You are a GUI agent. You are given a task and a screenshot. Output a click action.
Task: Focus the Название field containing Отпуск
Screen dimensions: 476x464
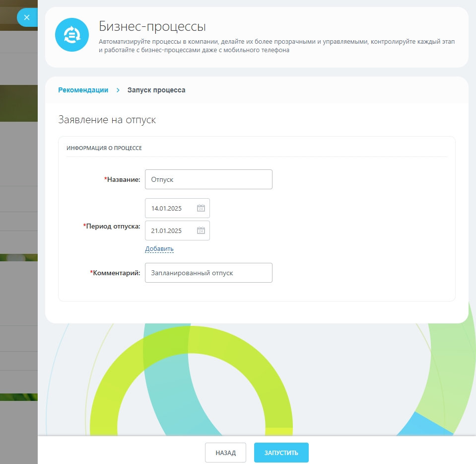coord(208,179)
